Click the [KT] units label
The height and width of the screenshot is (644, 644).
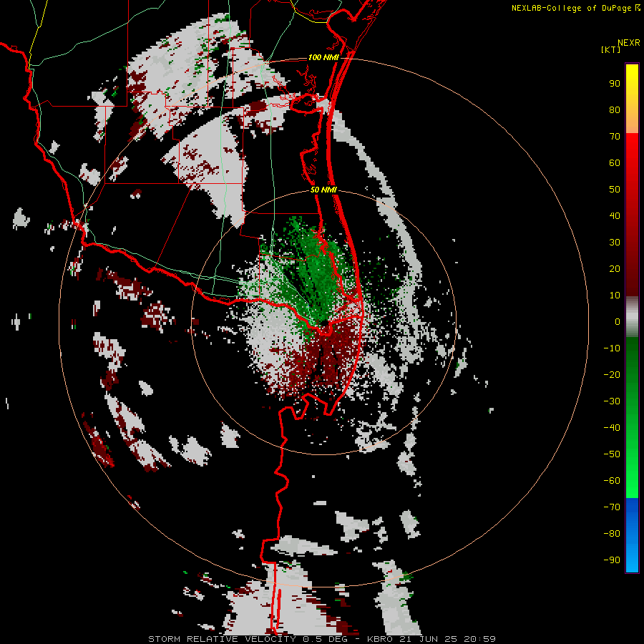click(x=611, y=49)
